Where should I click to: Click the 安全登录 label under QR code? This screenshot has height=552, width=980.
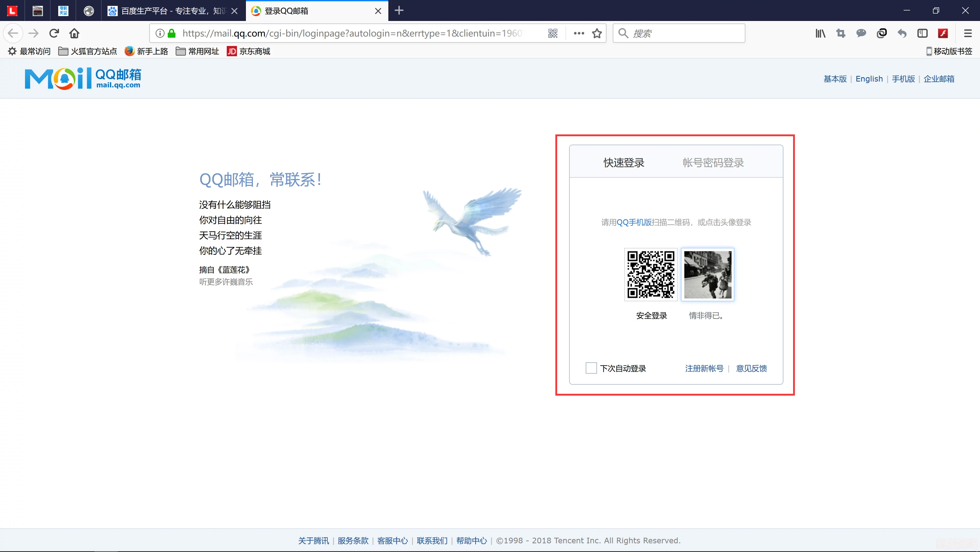(651, 316)
